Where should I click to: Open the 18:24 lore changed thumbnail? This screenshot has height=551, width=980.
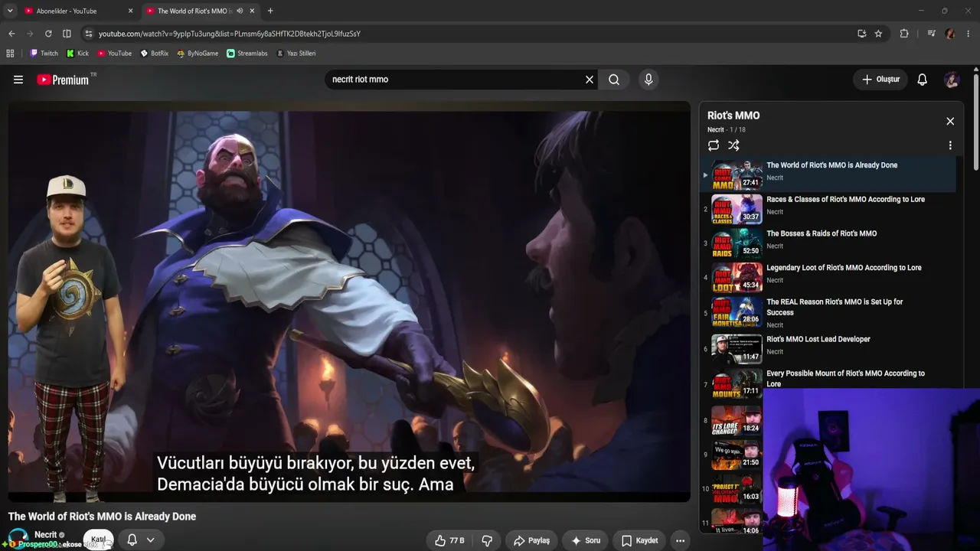click(x=737, y=420)
